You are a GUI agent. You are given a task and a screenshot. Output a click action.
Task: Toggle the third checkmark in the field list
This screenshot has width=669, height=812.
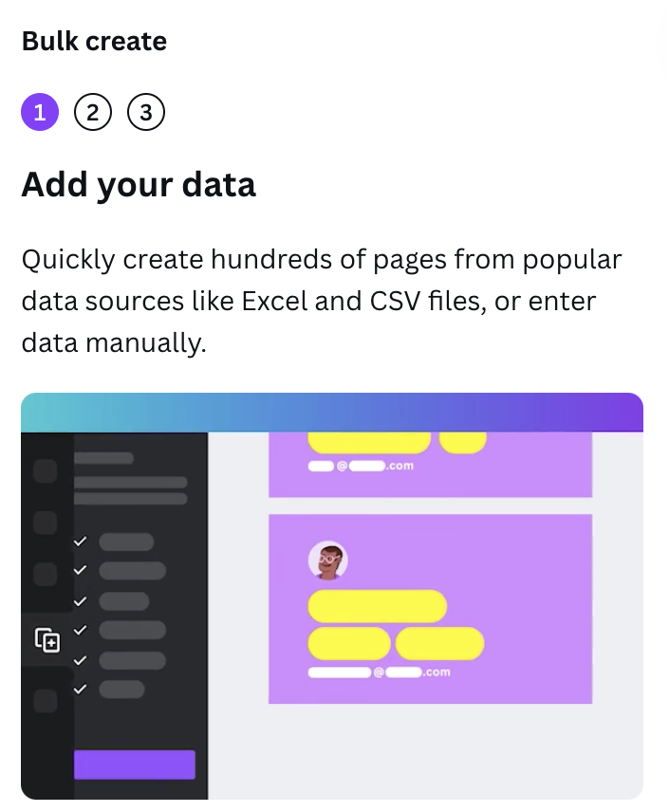pyautogui.click(x=80, y=600)
